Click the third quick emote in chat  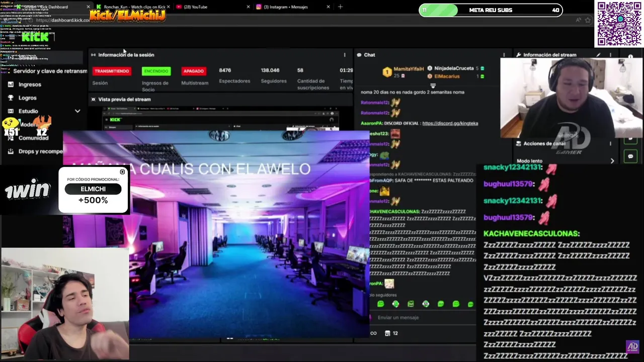click(411, 304)
